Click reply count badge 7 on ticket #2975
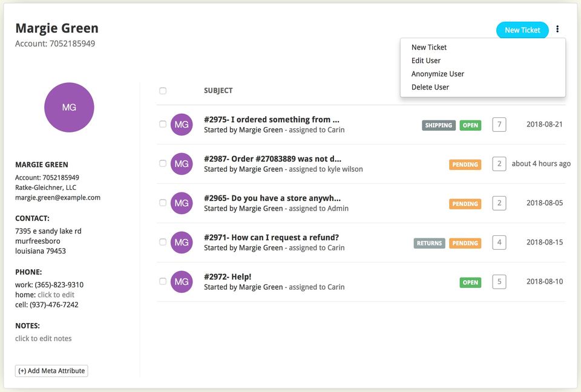The width and height of the screenshot is (581, 392). (499, 125)
